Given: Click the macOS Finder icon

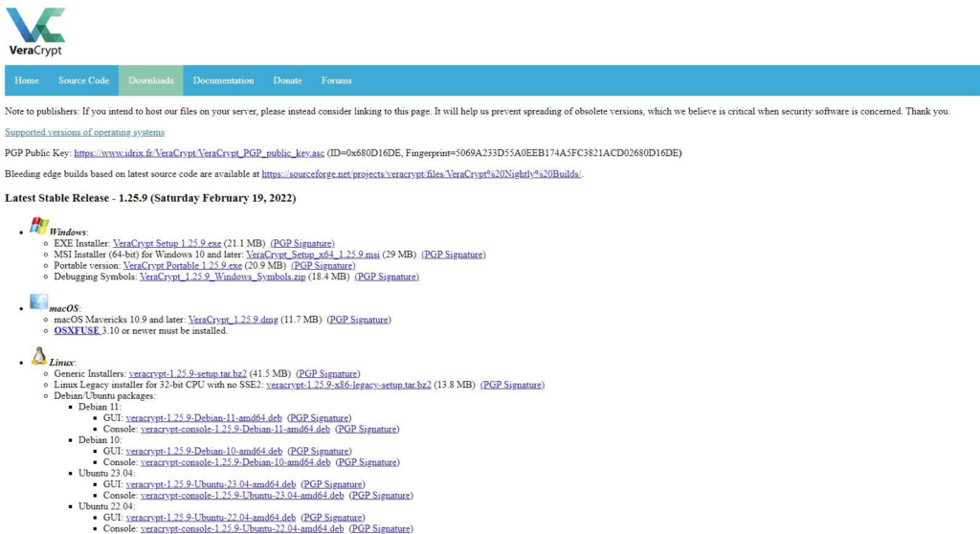Looking at the screenshot, I should (38, 302).
